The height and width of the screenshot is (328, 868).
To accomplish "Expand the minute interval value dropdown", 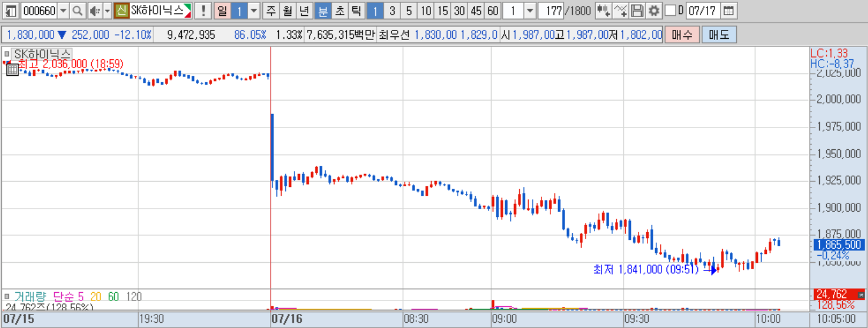I will pyautogui.click(x=529, y=11).
